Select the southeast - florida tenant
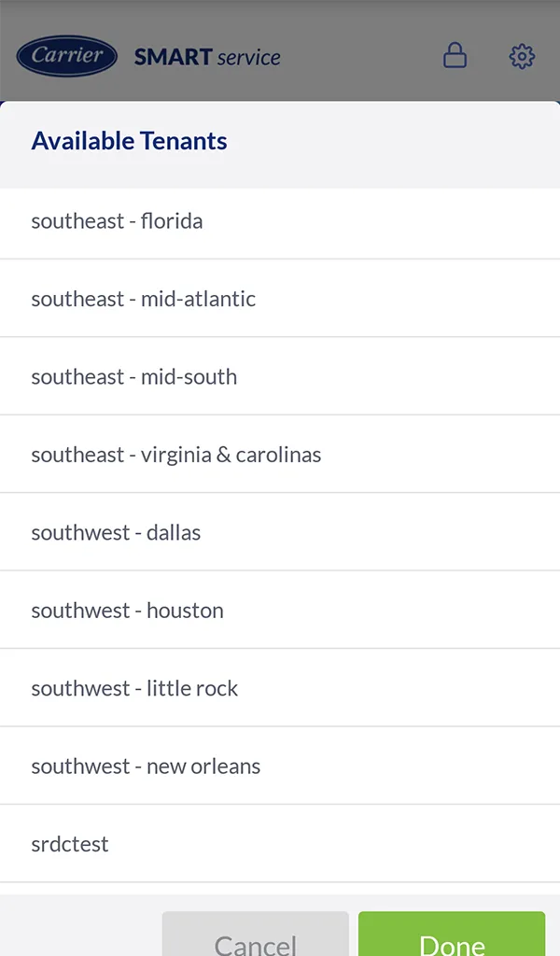The image size is (560, 956). coord(280,220)
